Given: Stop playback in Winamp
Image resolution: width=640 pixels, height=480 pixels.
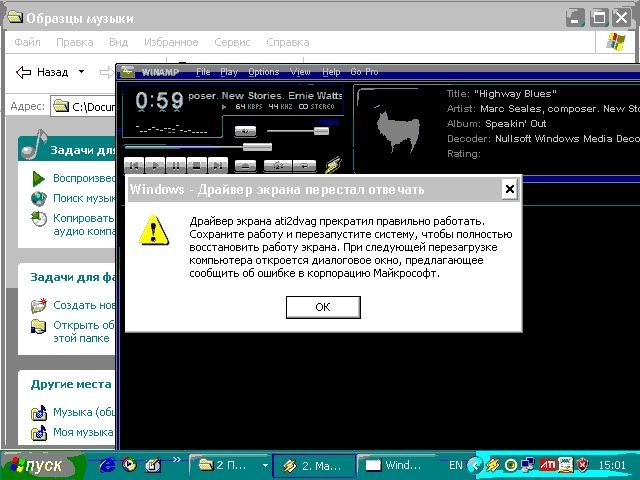Looking at the screenshot, I should pos(197,165).
